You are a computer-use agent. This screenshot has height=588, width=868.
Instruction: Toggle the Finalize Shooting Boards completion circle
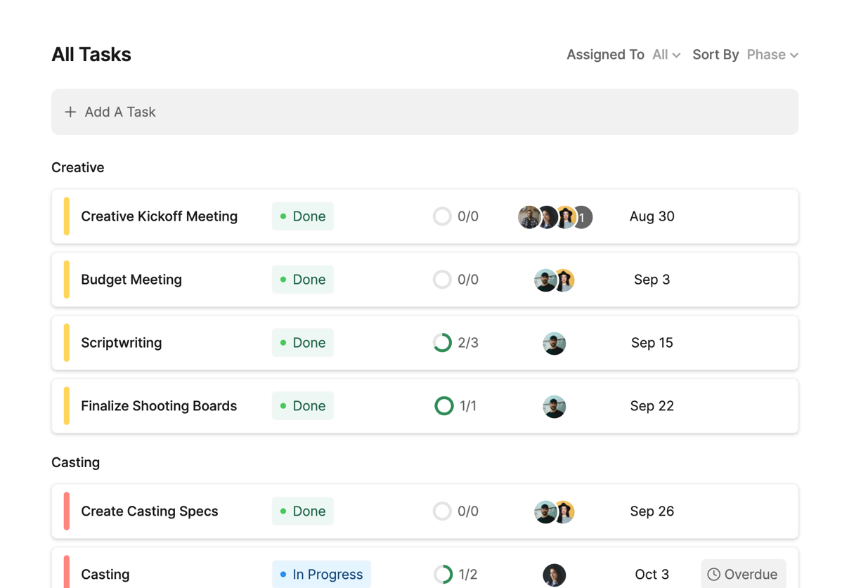click(x=443, y=406)
